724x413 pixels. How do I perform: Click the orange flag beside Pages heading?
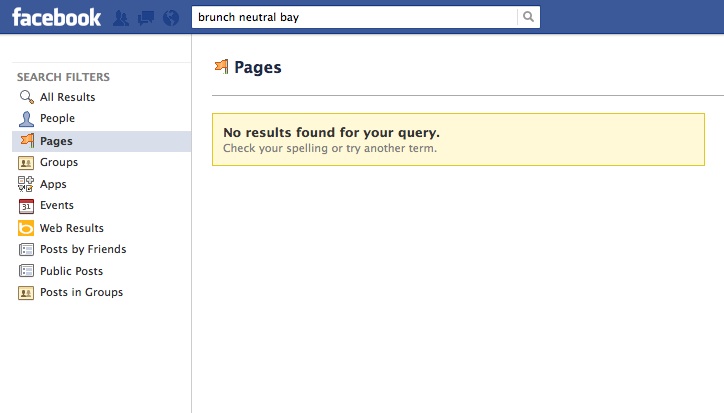(x=221, y=67)
